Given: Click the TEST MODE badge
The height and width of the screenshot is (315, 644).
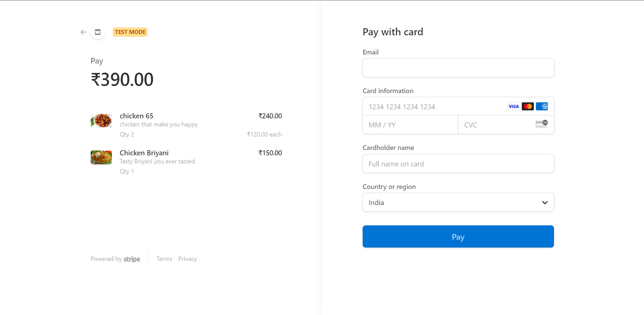Looking at the screenshot, I should pos(130,32).
